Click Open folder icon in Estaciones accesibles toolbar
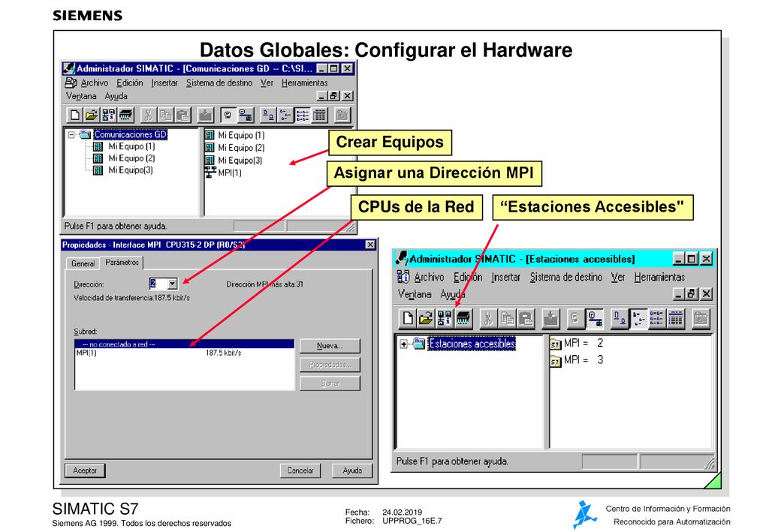The width and height of the screenshot is (769, 532). (426, 318)
